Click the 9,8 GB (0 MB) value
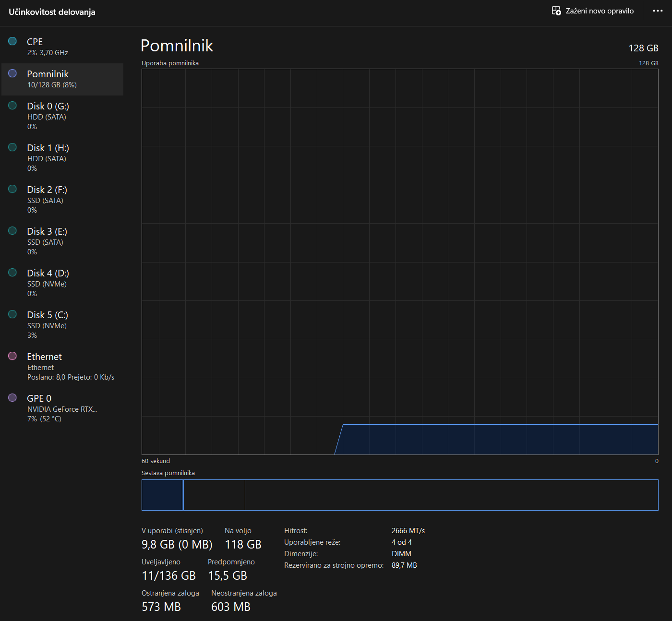Screen dimensions: 672x621 (x=177, y=544)
